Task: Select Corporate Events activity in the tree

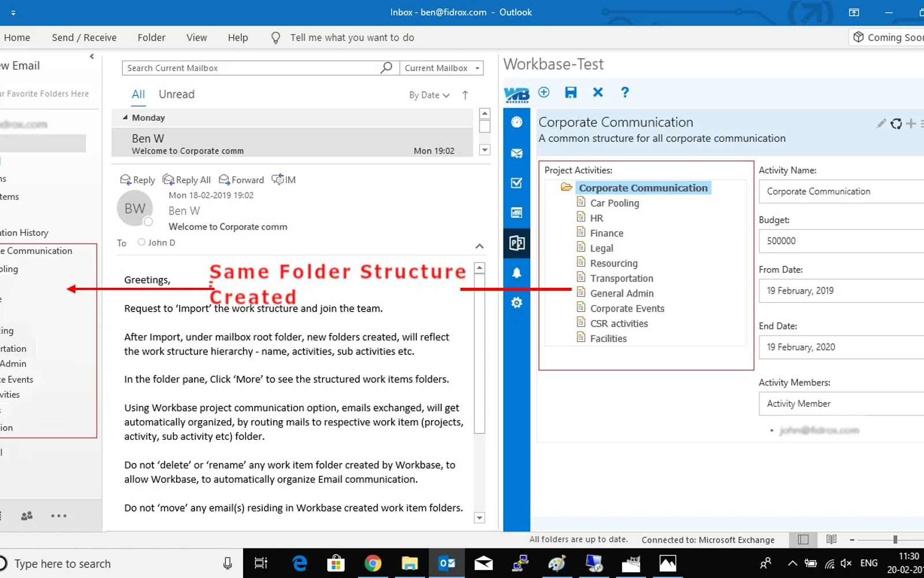Action: (x=627, y=308)
